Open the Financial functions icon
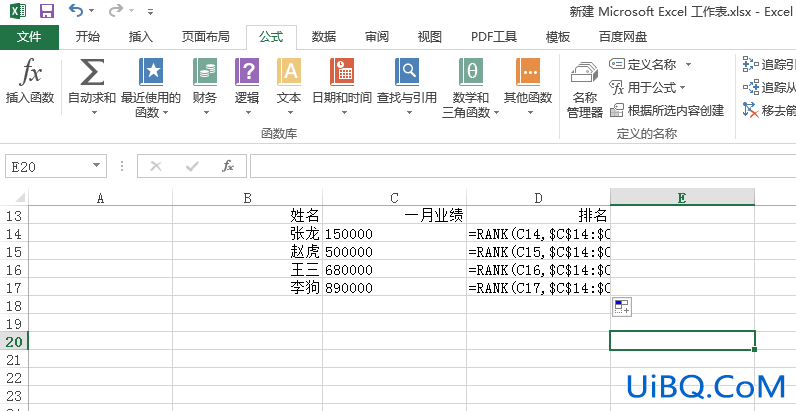The height and width of the screenshot is (411, 796). [205, 72]
